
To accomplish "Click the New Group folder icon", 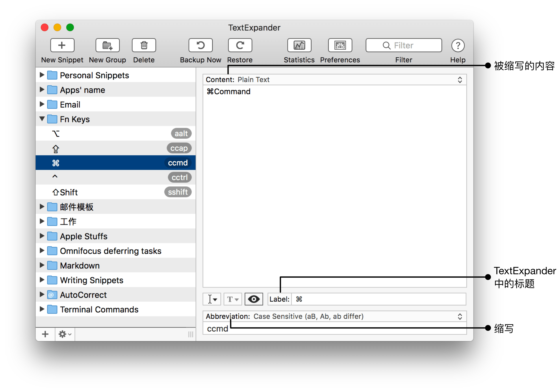I will 107,45.
